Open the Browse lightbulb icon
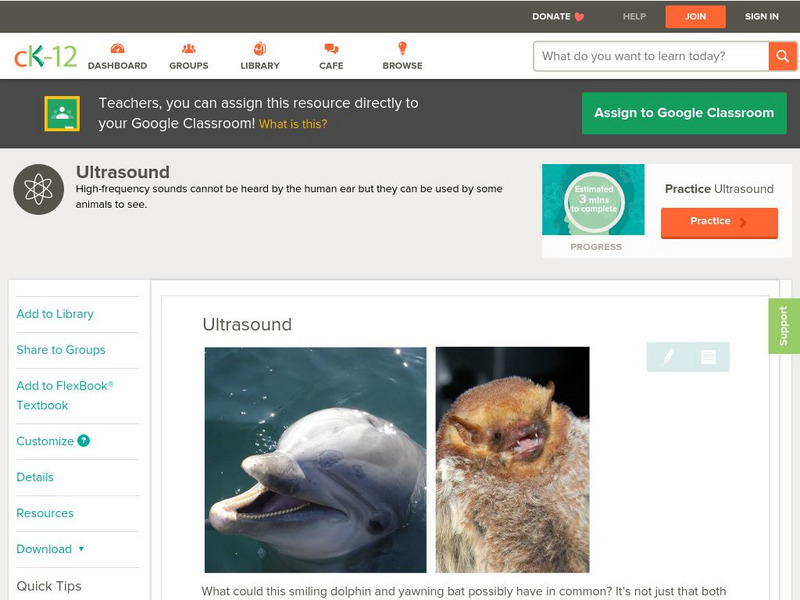Screen dimensions: 800x600 click(x=403, y=48)
